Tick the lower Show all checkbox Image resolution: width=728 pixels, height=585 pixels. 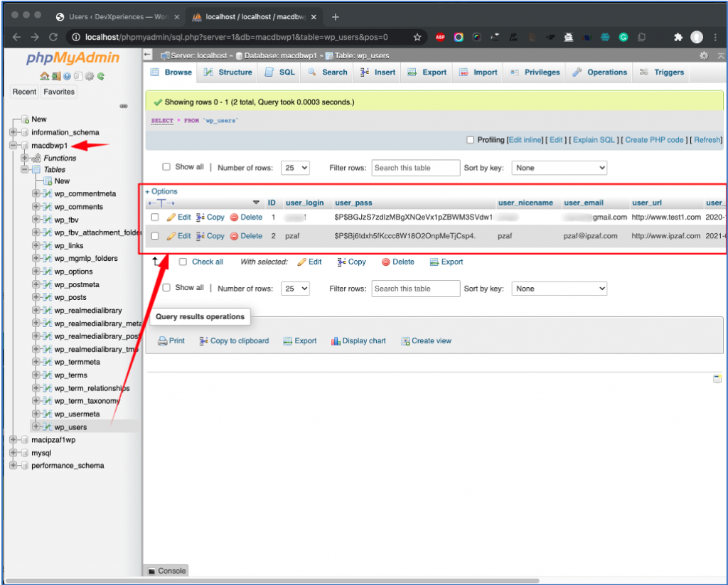(166, 287)
